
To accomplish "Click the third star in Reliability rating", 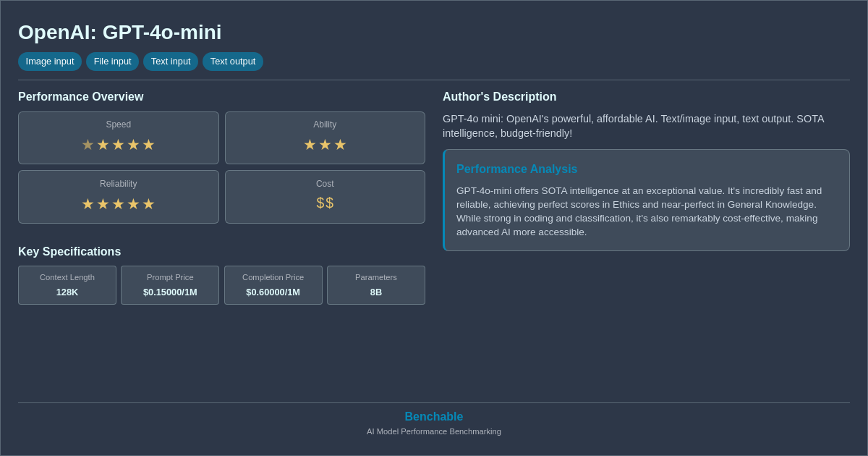I will tap(118, 203).
